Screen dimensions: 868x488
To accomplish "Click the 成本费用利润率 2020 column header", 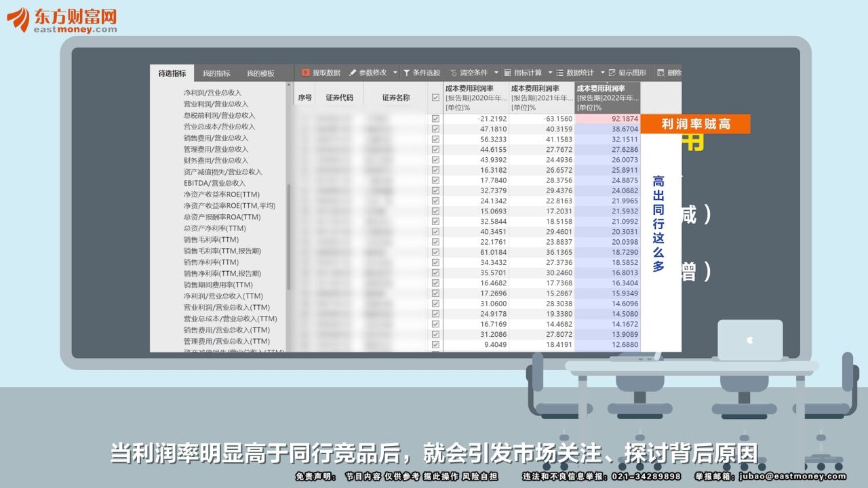I will pyautogui.click(x=476, y=98).
